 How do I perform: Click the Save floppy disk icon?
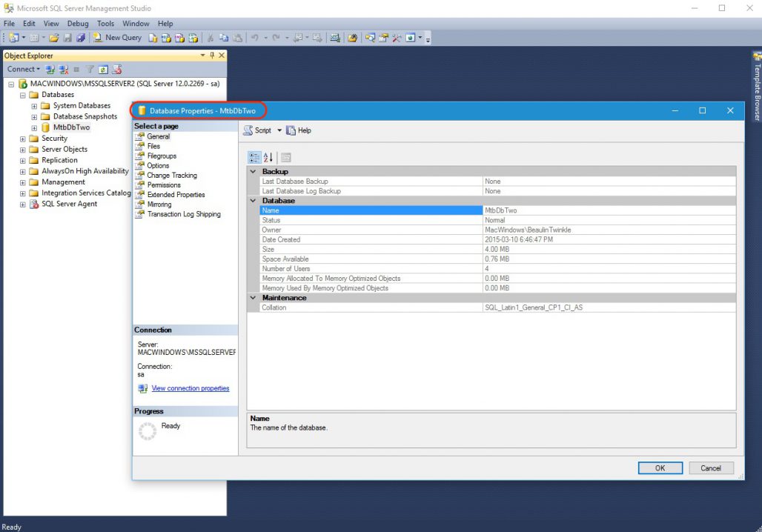click(67, 38)
